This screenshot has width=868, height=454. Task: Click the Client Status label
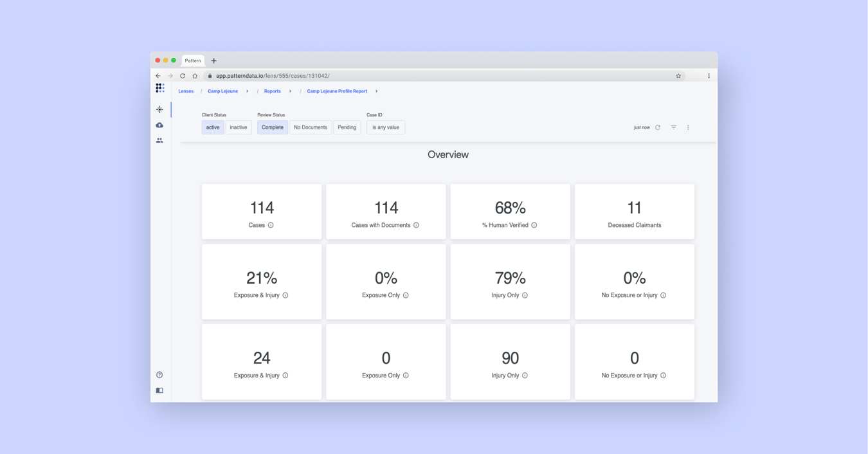tap(214, 115)
